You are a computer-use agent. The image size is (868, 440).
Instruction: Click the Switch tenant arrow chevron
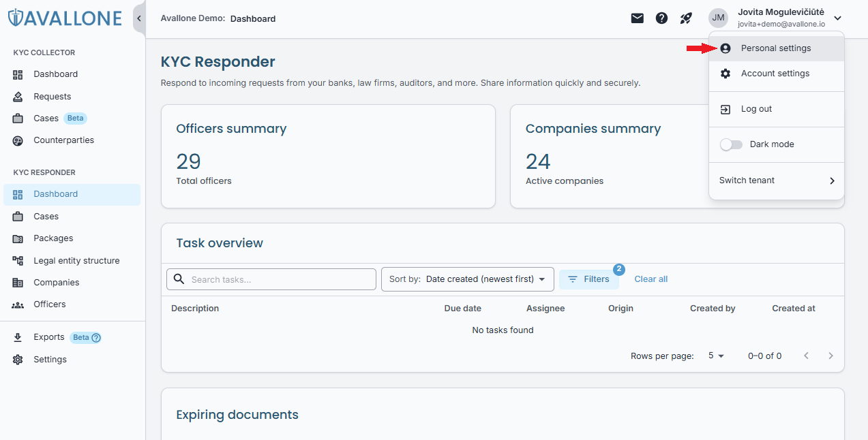click(832, 180)
